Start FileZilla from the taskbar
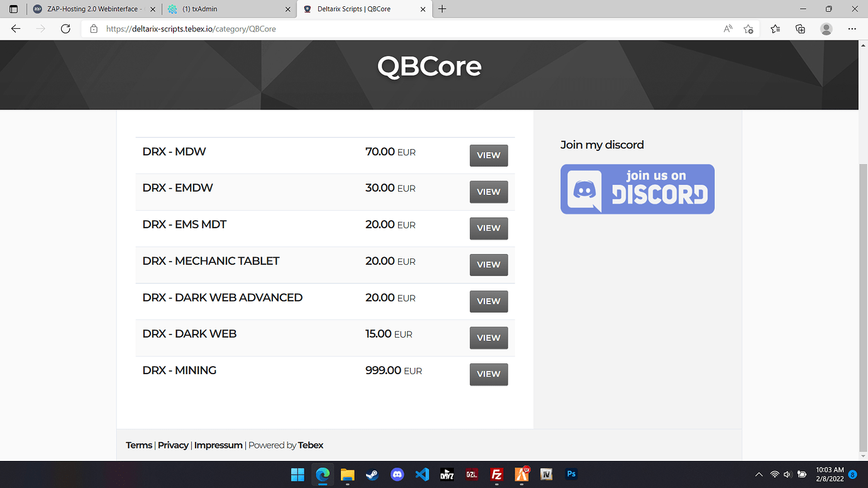The width and height of the screenshot is (868, 488). (496, 474)
